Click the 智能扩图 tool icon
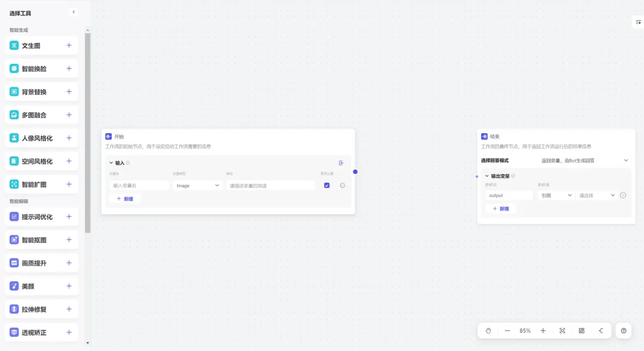644x351 pixels. (14, 184)
